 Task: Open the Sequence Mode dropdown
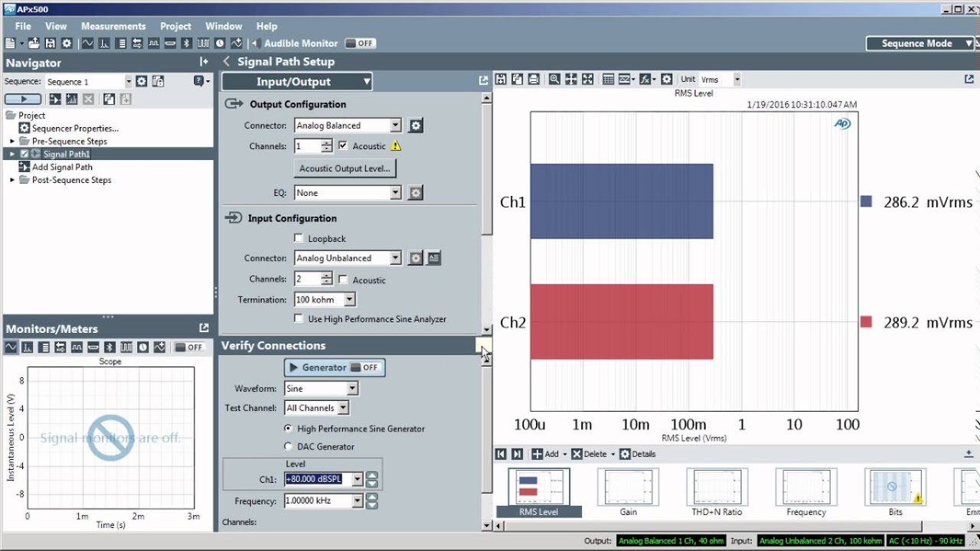919,44
